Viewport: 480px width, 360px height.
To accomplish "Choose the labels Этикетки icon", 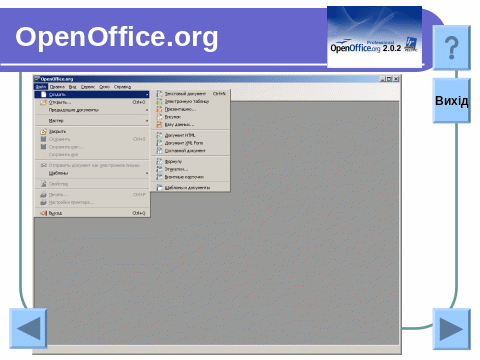I will coord(159,169).
